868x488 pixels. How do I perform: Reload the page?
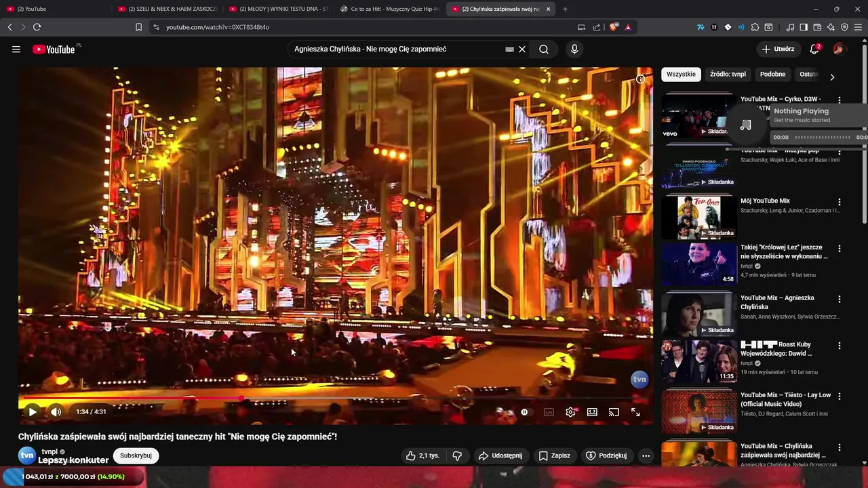pyautogui.click(x=37, y=27)
